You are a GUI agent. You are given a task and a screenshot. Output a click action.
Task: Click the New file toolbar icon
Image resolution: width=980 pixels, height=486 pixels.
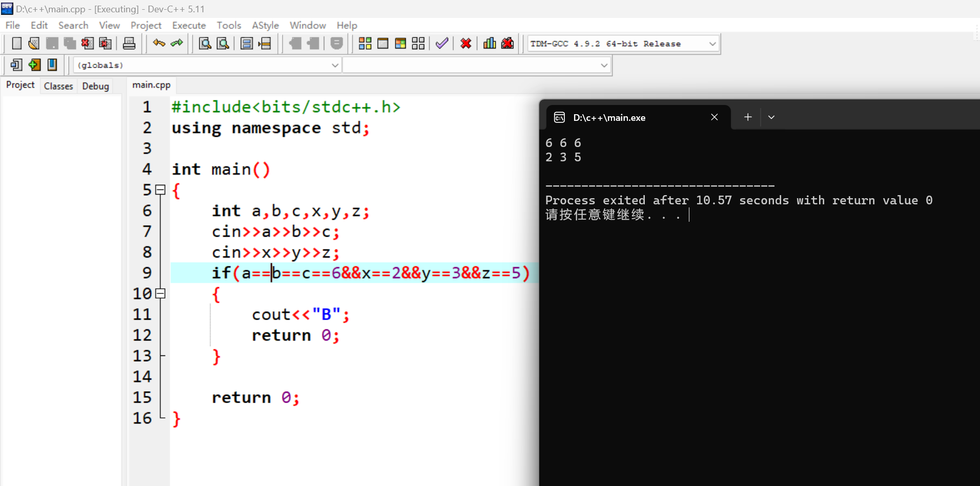pyautogui.click(x=16, y=44)
